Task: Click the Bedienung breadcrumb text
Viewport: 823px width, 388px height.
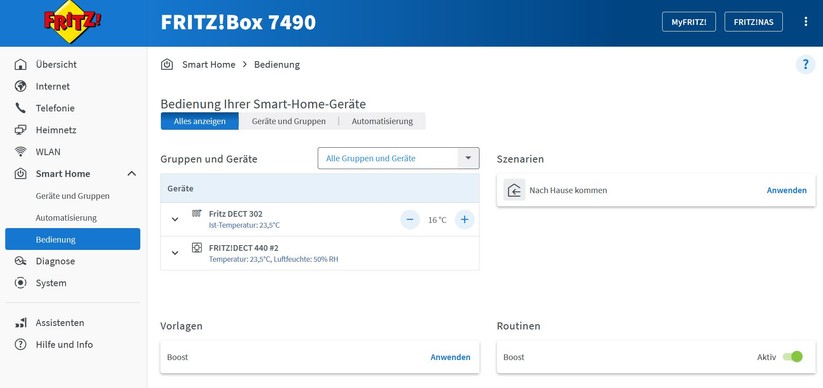Action: [277, 65]
